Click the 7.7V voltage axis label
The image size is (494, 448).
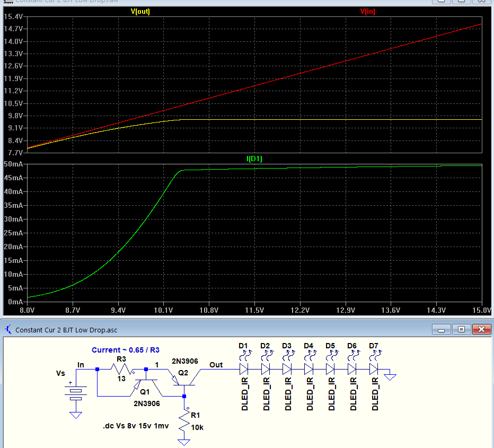[x=15, y=153]
